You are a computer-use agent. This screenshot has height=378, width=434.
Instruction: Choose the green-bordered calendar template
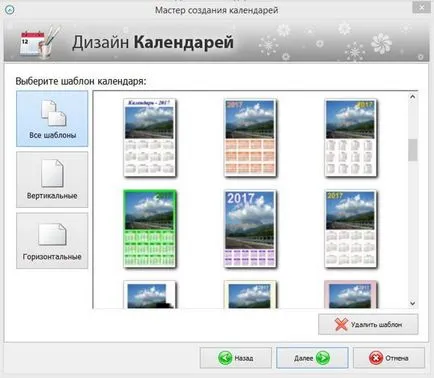tap(149, 229)
